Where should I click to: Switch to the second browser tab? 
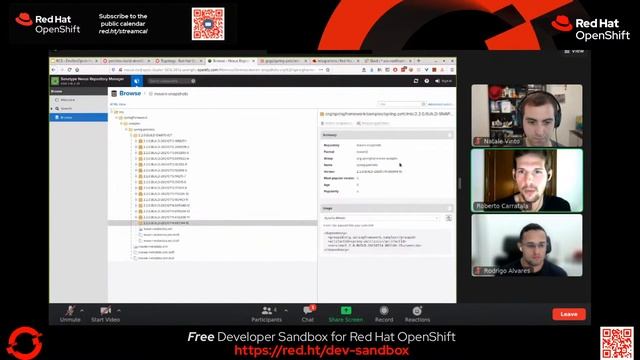127,61
